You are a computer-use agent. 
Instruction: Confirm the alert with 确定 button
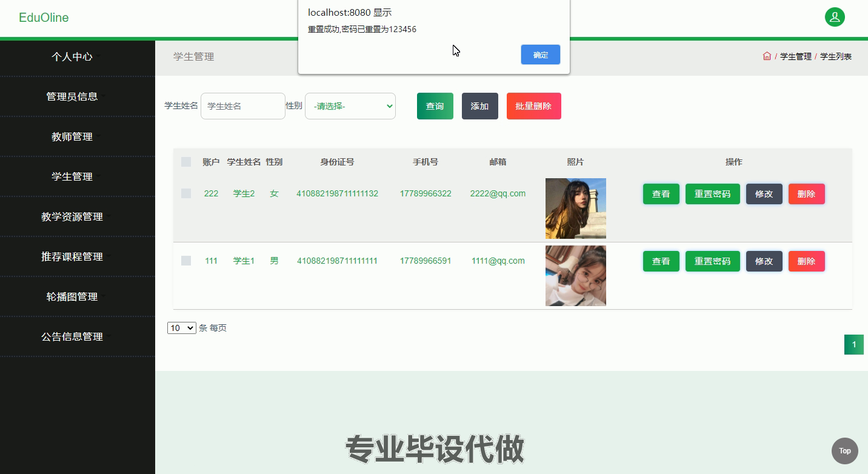(x=540, y=55)
